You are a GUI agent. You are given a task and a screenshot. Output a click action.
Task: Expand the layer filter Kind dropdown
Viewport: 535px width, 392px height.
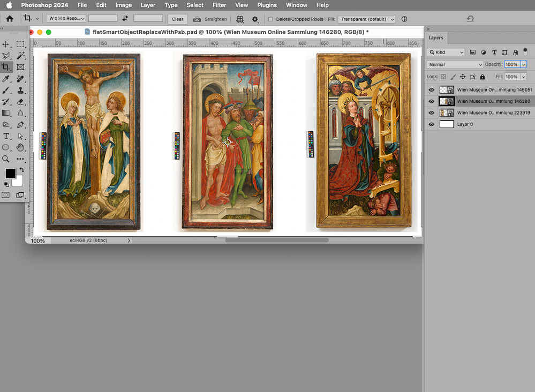coord(446,52)
